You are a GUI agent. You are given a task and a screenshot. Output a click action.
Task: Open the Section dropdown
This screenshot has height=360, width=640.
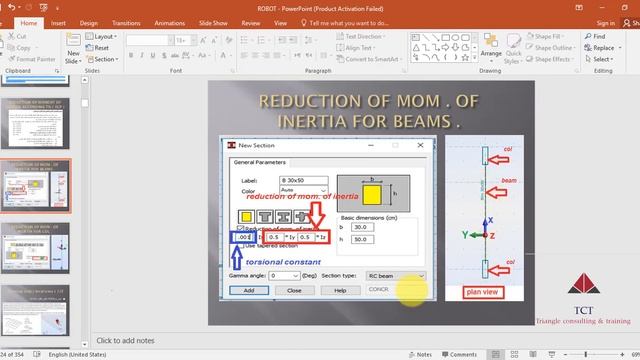click(102, 59)
